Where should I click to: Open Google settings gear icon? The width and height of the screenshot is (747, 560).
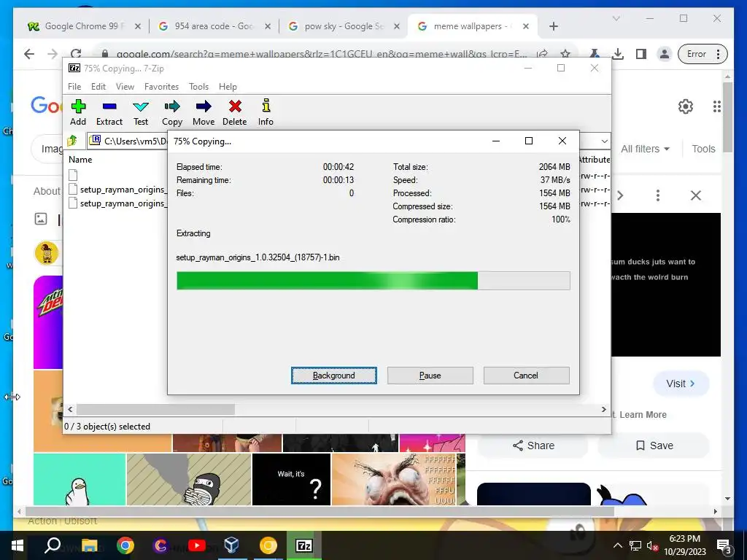[686, 106]
